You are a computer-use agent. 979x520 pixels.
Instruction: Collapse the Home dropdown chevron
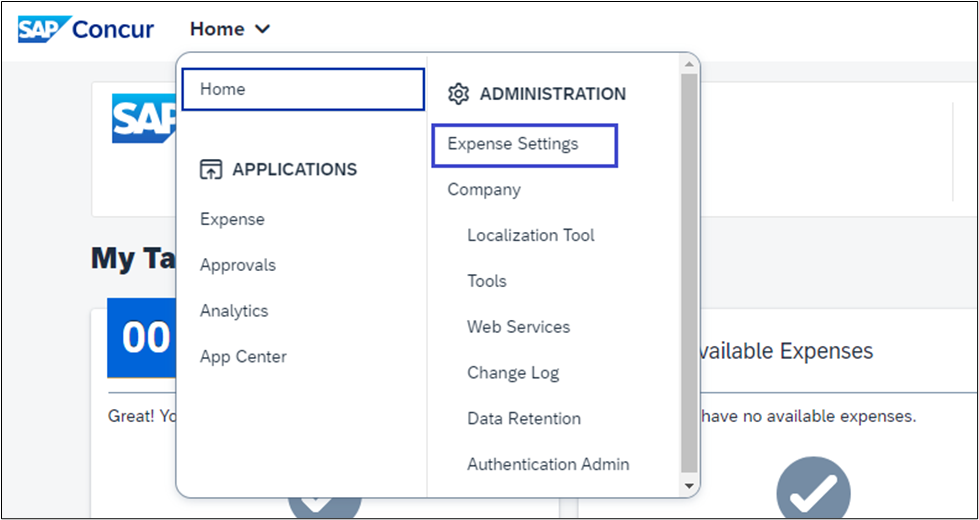point(263,30)
